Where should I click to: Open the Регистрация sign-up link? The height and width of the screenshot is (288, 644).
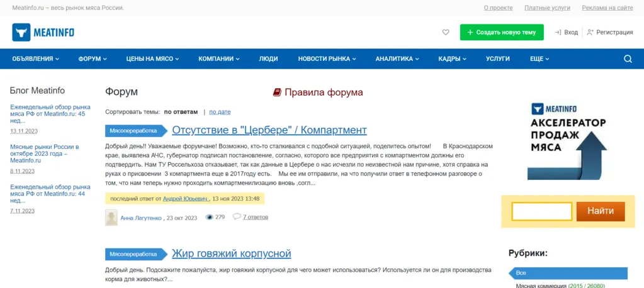click(x=609, y=32)
